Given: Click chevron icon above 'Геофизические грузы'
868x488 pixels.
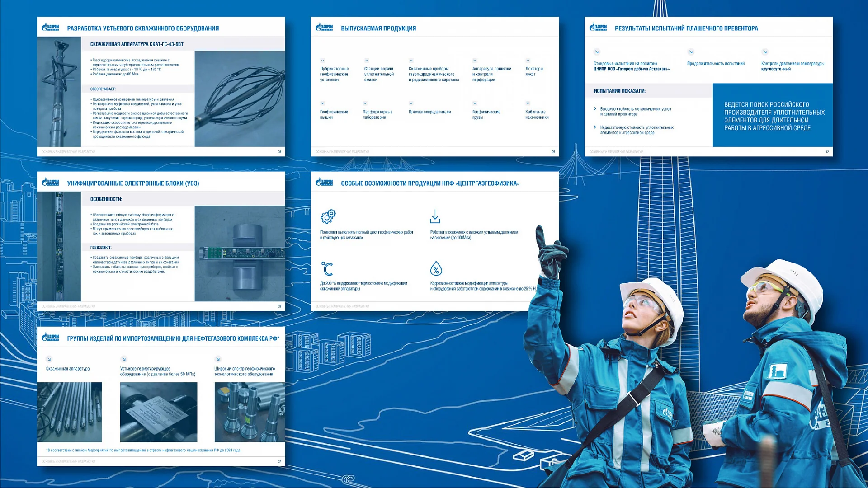Looking at the screenshot, I should (475, 103).
